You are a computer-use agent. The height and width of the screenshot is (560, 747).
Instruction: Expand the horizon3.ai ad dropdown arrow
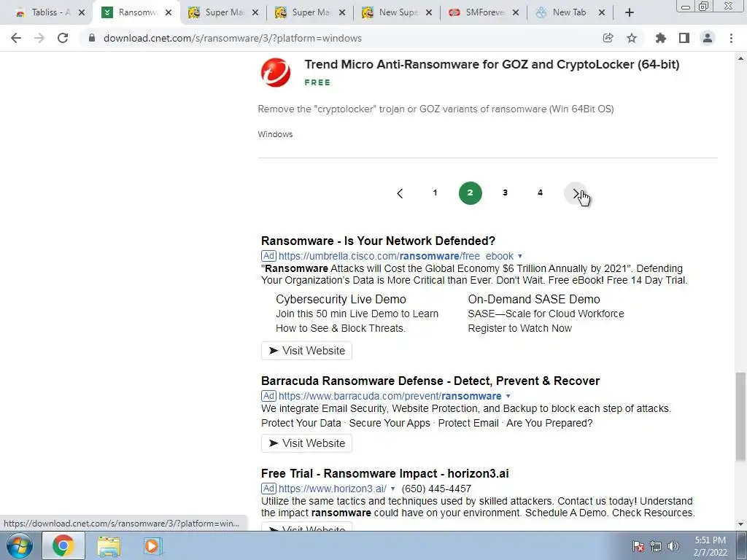[392, 489]
